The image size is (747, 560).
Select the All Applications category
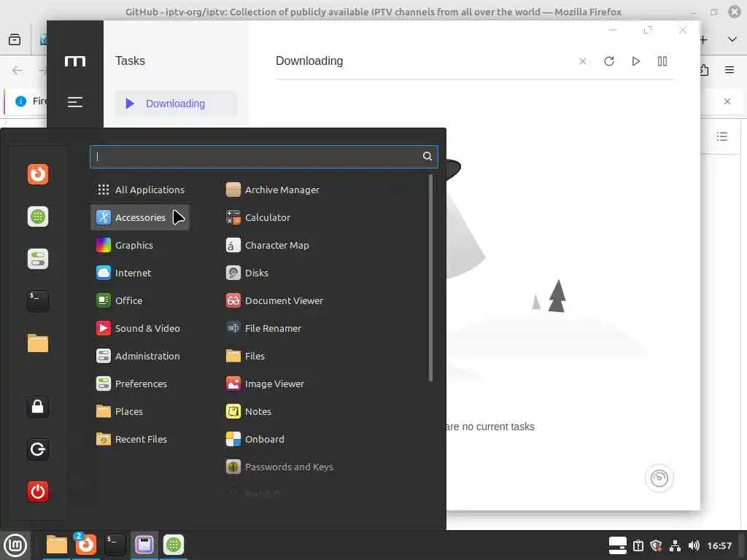click(140, 190)
